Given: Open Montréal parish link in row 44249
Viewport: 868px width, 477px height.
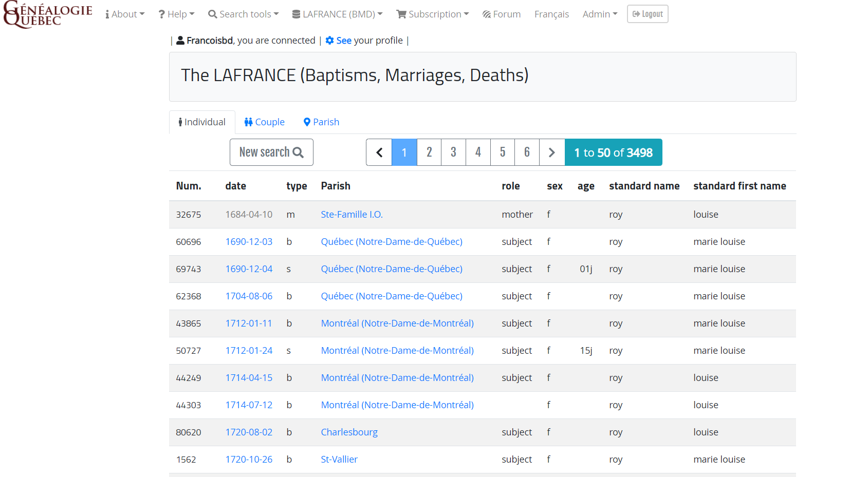Looking at the screenshot, I should coord(397,378).
